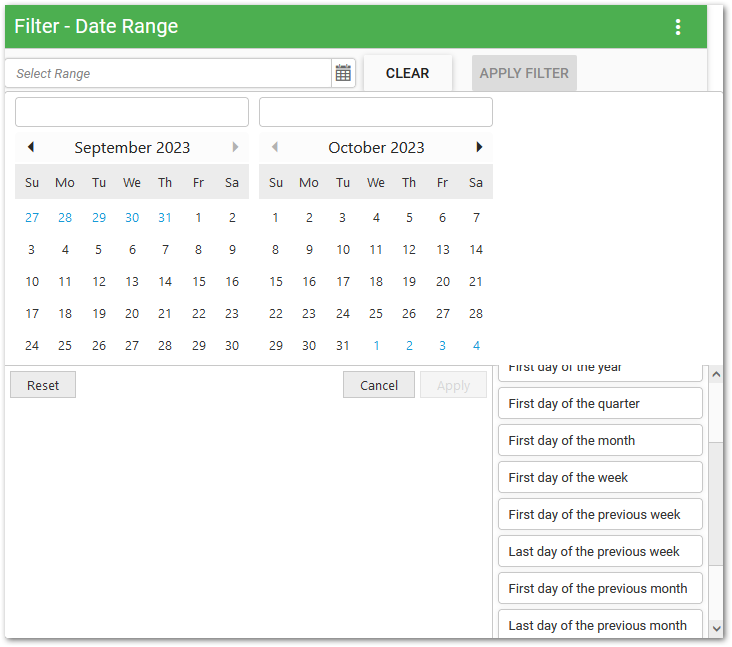Click next arrow beside September 2023
Viewport: 732px width, 647px height.
tap(235, 147)
